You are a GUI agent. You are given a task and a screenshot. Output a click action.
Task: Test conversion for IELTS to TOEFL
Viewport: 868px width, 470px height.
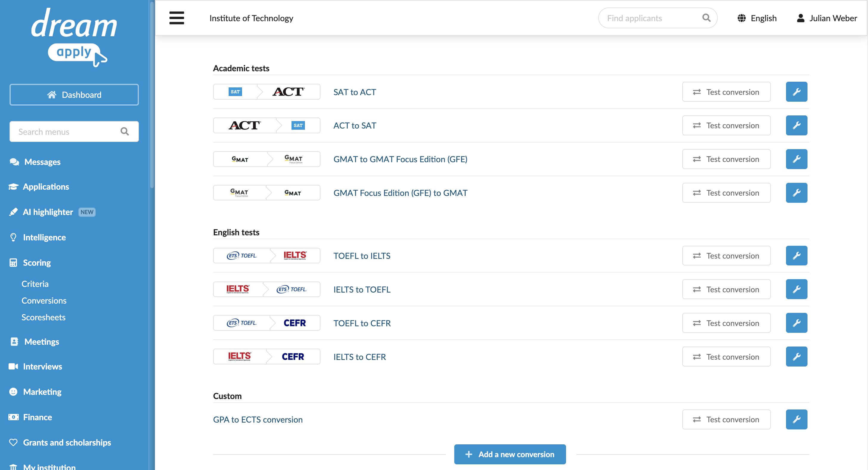click(726, 289)
